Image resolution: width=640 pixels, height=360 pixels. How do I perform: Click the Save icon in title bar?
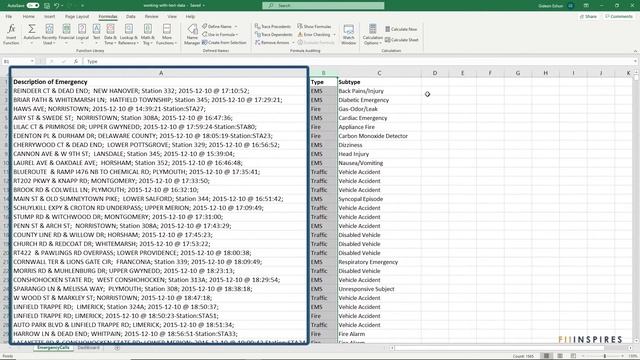47,5
